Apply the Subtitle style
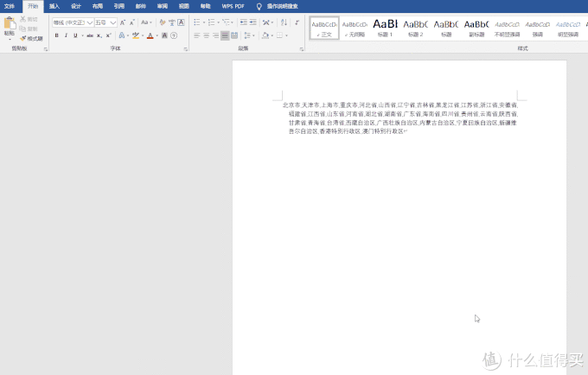 coord(476,29)
